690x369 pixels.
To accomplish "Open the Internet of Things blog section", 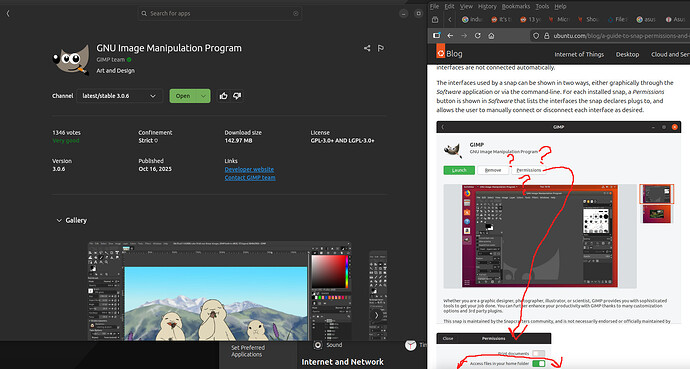I will click(x=579, y=55).
